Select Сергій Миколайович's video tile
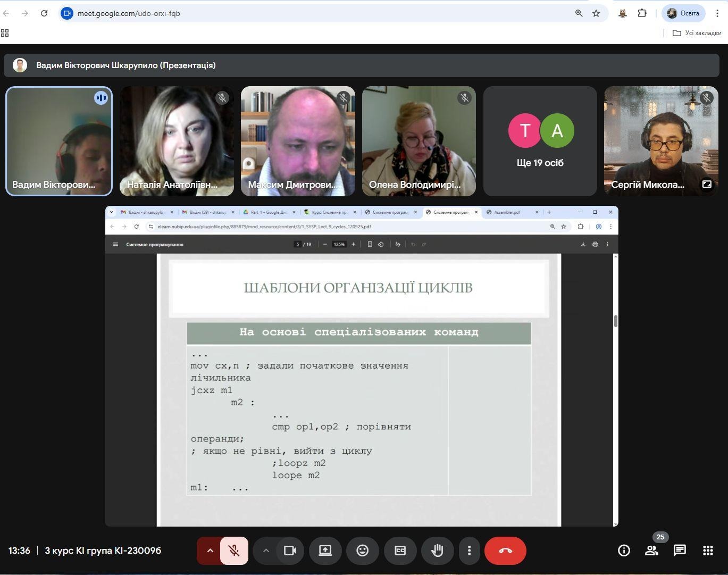The width and height of the screenshot is (728, 575). tap(661, 141)
